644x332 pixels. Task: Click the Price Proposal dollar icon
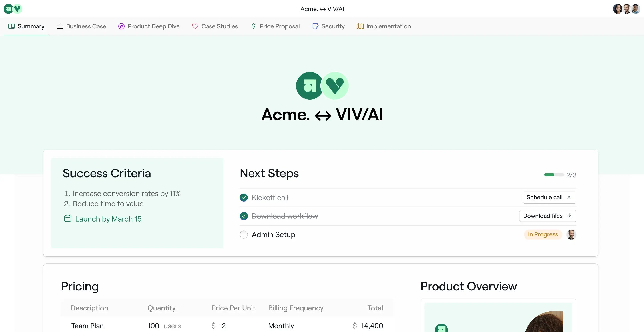point(253,26)
